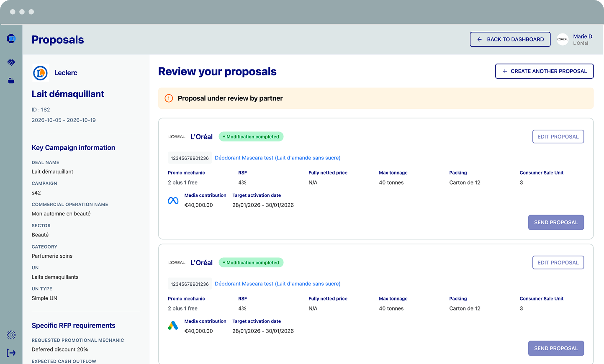
Task: Open Déodorant Mascara test link in Meta proposal
Action: (278, 158)
